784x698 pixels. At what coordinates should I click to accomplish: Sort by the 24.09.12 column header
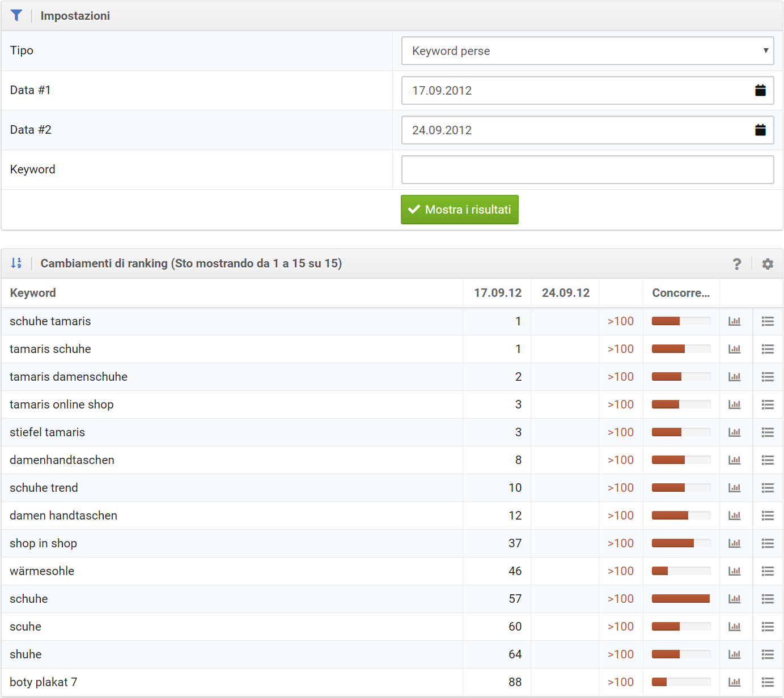(566, 293)
